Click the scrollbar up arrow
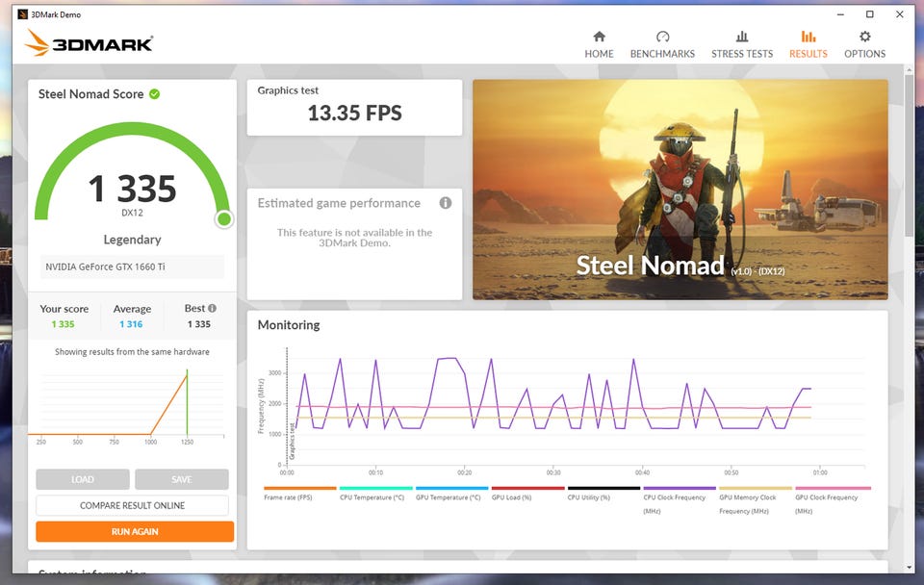 (x=909, y=70)
